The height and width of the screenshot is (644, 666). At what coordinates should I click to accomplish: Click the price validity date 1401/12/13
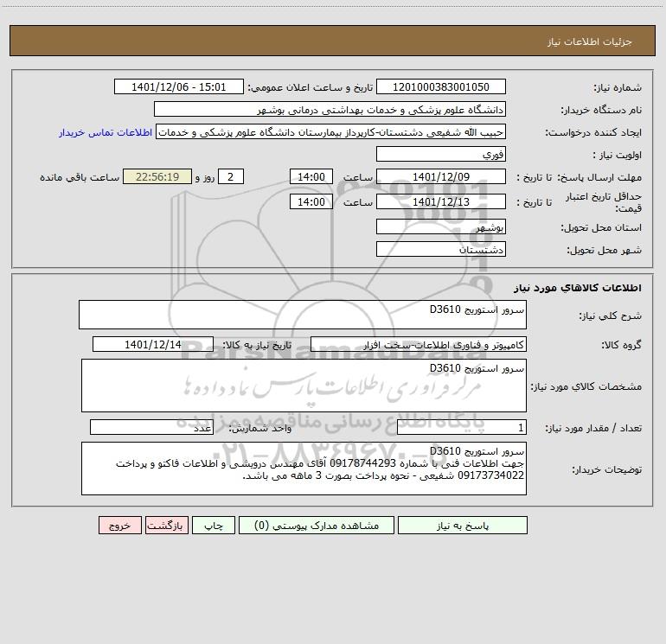tap(441, 201)
